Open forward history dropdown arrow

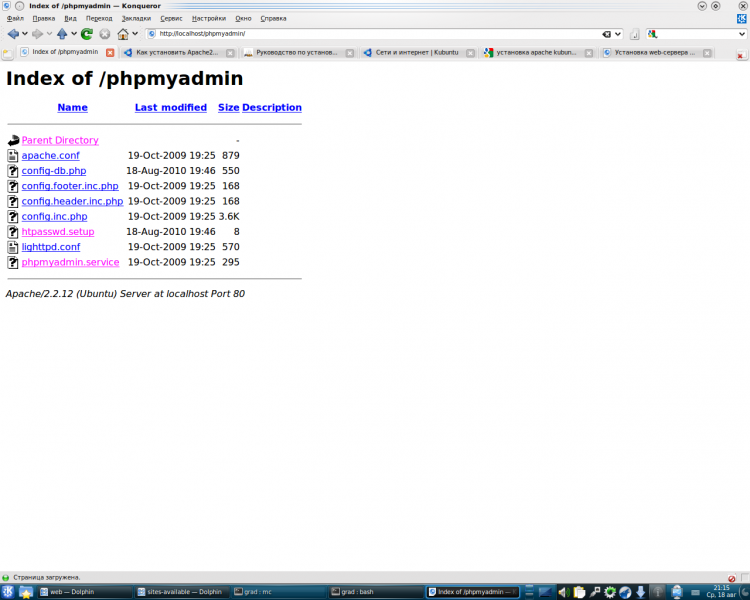point(49,34)
